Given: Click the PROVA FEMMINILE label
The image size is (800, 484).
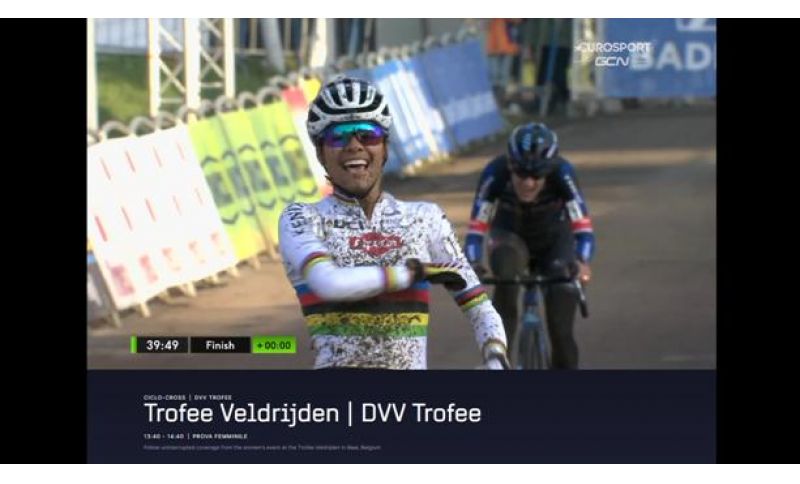Looking at the screenshot, I should point(220,437).
